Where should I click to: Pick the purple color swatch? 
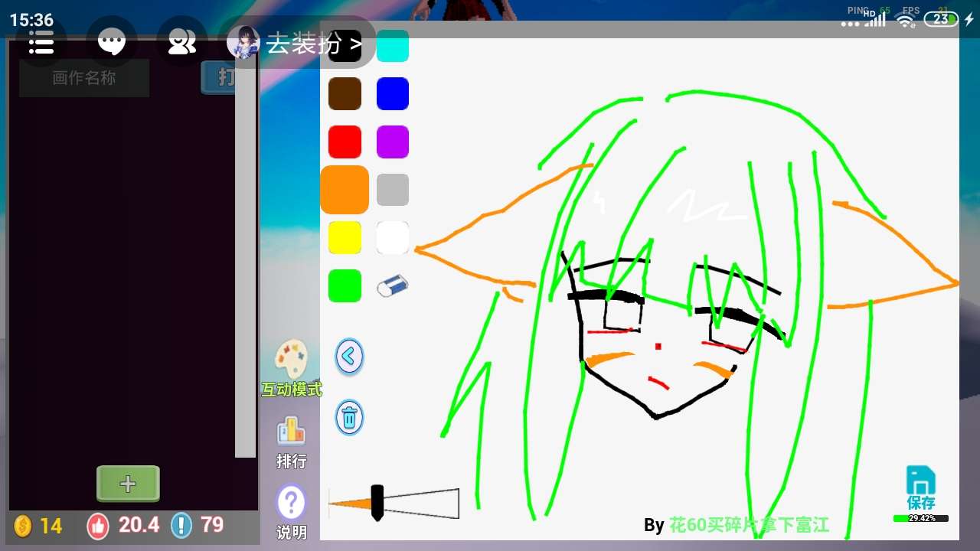pos(393,142)
